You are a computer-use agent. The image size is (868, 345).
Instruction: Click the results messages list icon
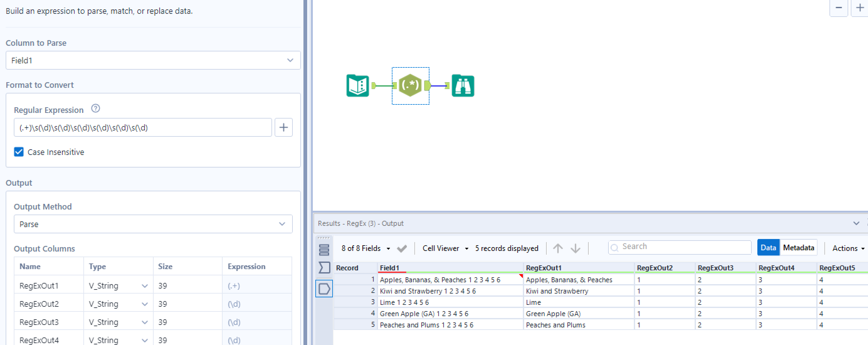[x=324, y=250]
